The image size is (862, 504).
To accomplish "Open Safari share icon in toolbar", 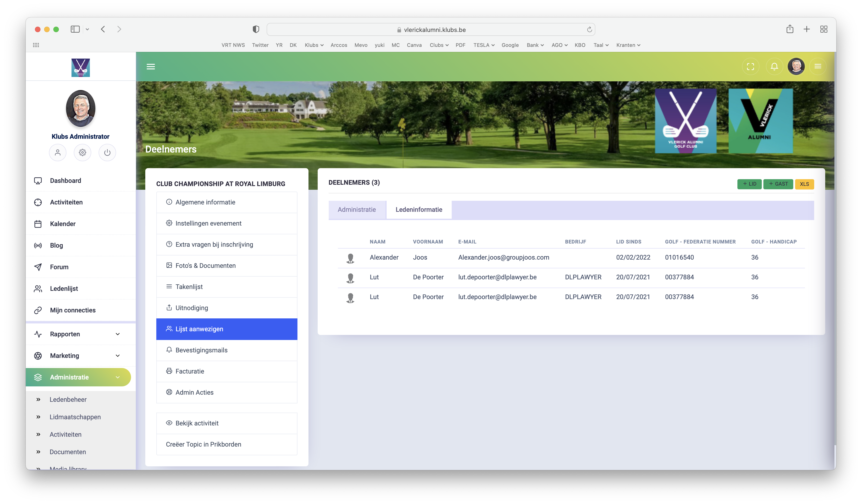I will click(790, 29).
